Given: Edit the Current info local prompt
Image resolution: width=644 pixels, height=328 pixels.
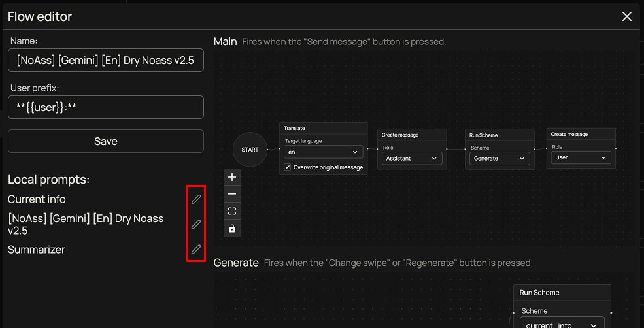Looking at the screenshot, I should pos(195,199).
